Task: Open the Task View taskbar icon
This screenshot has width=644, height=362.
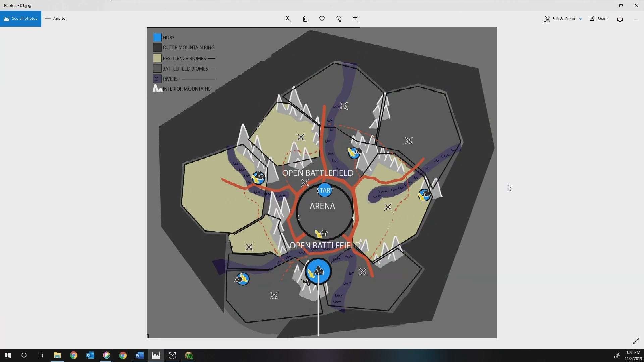Action: click(40, 355)
